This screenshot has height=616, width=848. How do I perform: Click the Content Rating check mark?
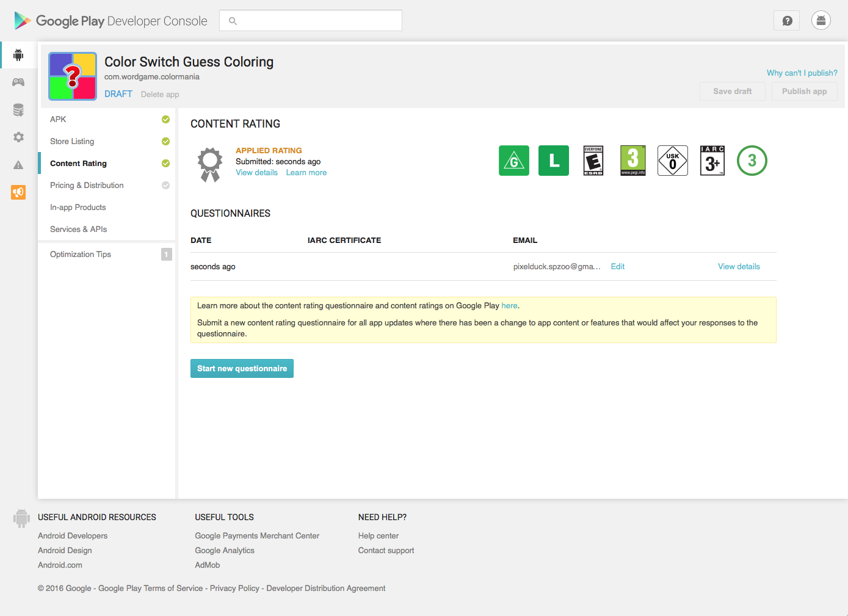165,164
